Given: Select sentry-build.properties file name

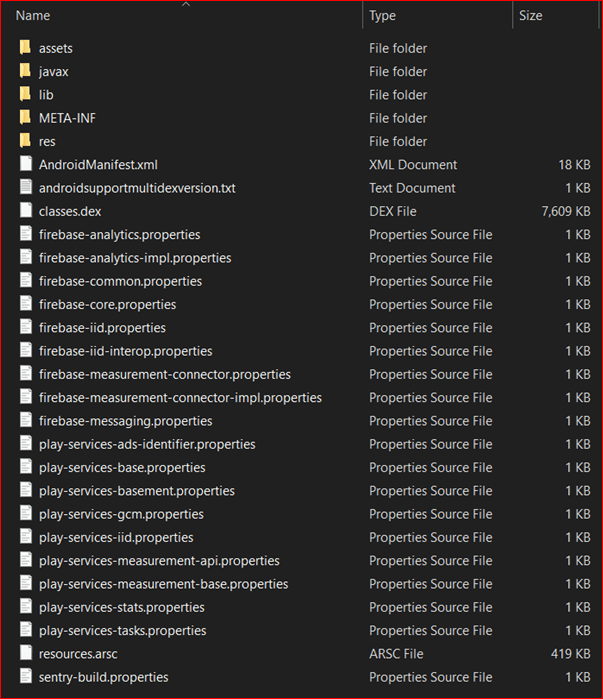Looking at the screenshot, I should coord(104,678).
